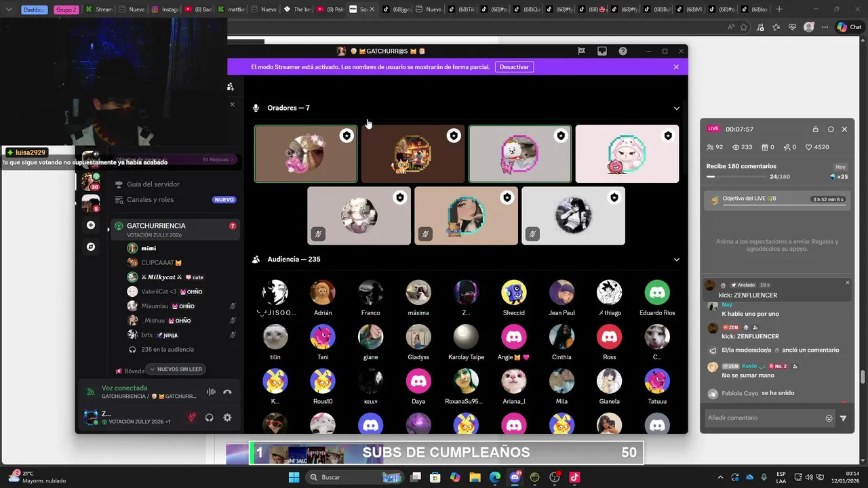Select audience member Sheccid's avatar
The width and height of the screenshot is (868, 488).
point(514,293)
